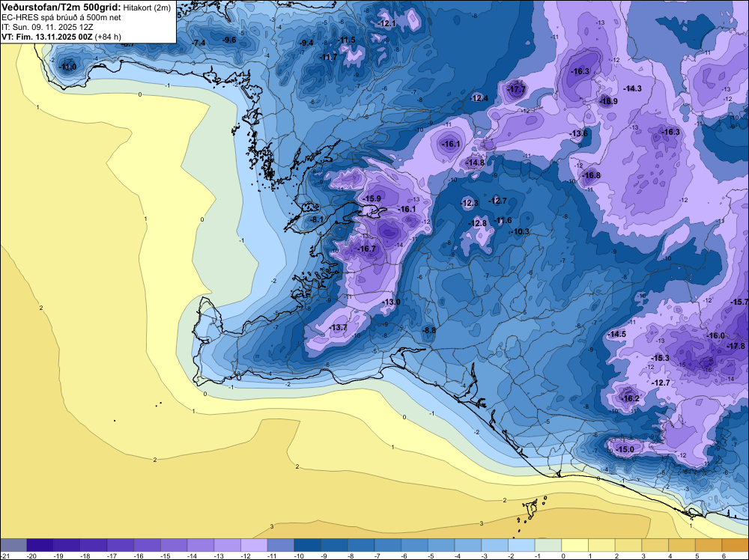This screenshot has height=560, width=749.
Task: Click the -20 dark purple legend swatch
Action: [x=40, y=545]
